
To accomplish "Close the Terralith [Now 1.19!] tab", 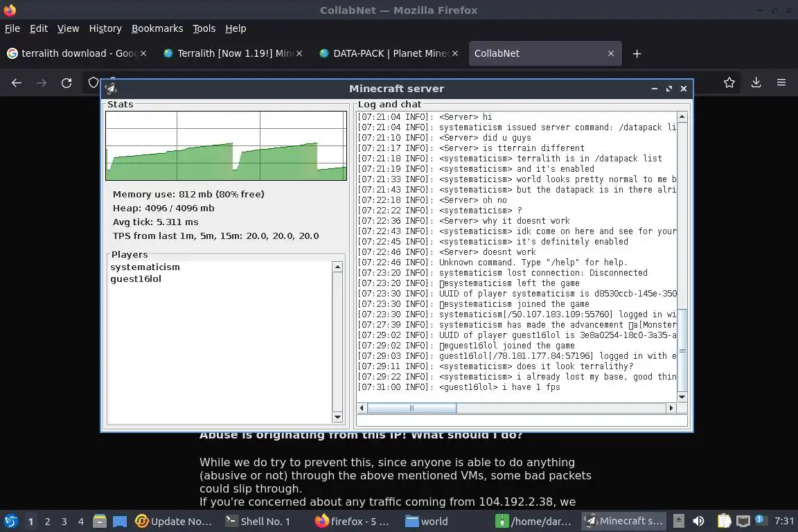I will (299, 53).
